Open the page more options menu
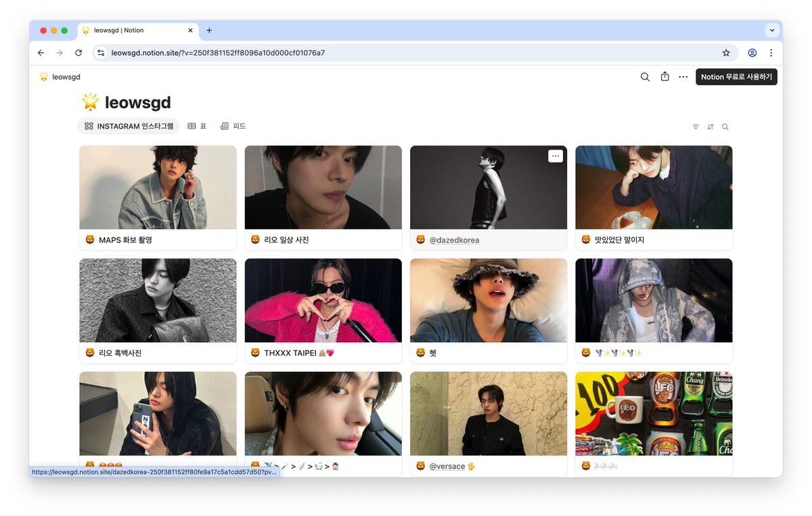 coord(683,77)
